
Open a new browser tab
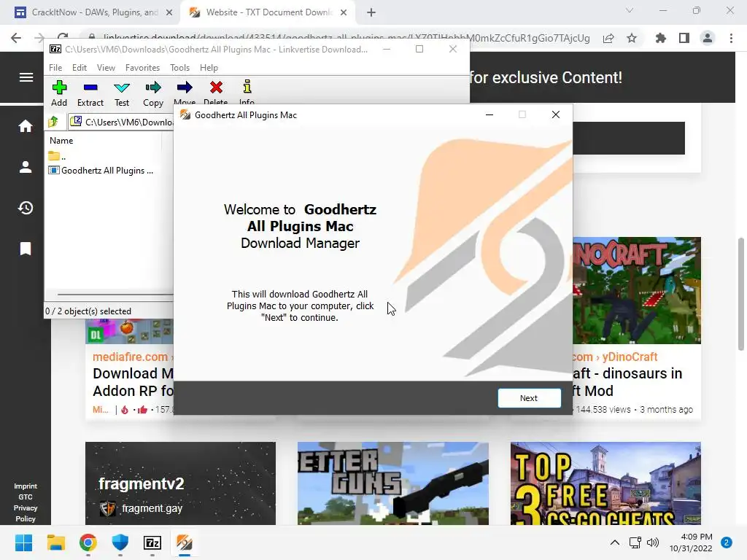click(x=371, y=12)
